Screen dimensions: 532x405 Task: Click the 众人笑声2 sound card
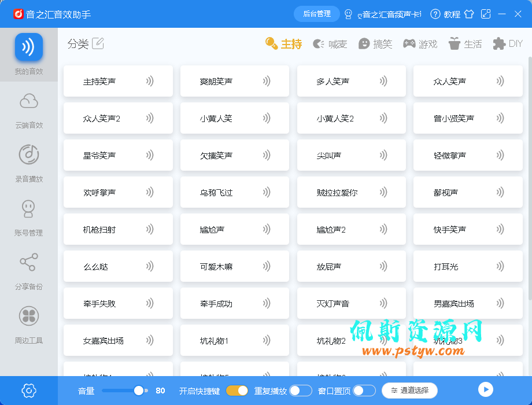[x=118, y=118]
